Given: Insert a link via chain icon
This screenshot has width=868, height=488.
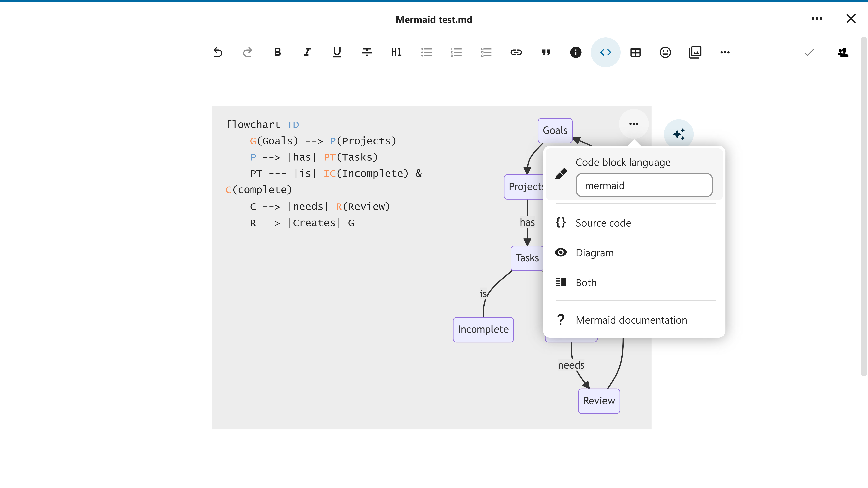Looking at the screenshot, I should pyautogui.click(x=516, y=52).
